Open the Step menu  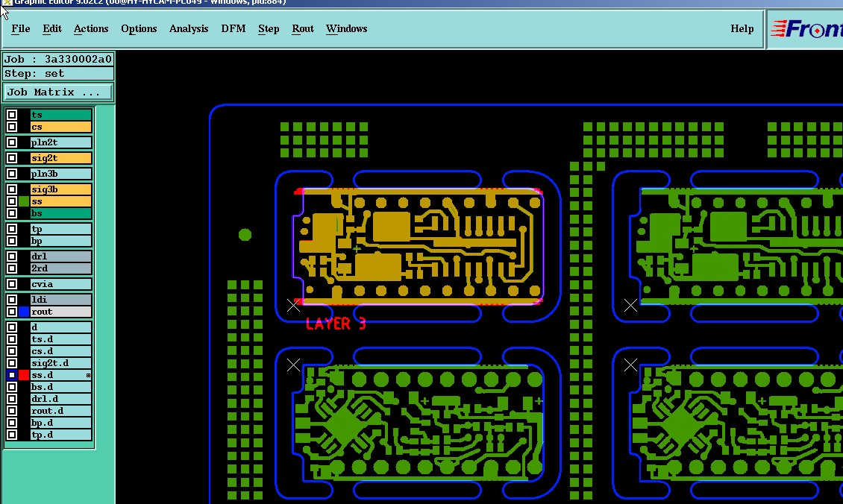coord(269,29)
